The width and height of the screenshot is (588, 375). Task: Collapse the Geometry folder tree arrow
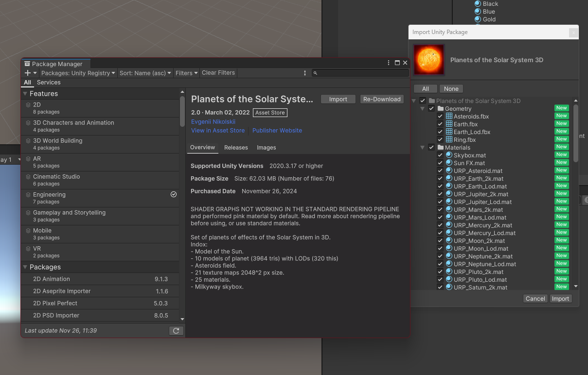pyautogui.click(x=423, y=108)
